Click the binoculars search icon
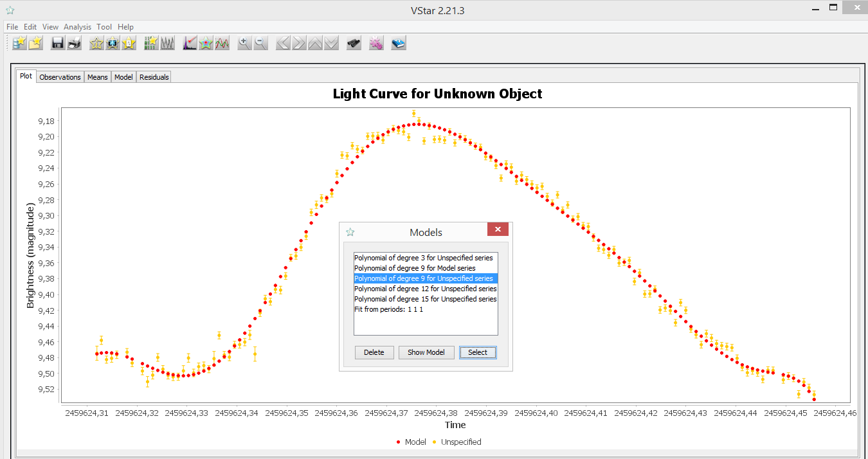Viewport: 868px width, 459px height. point(354,43)
